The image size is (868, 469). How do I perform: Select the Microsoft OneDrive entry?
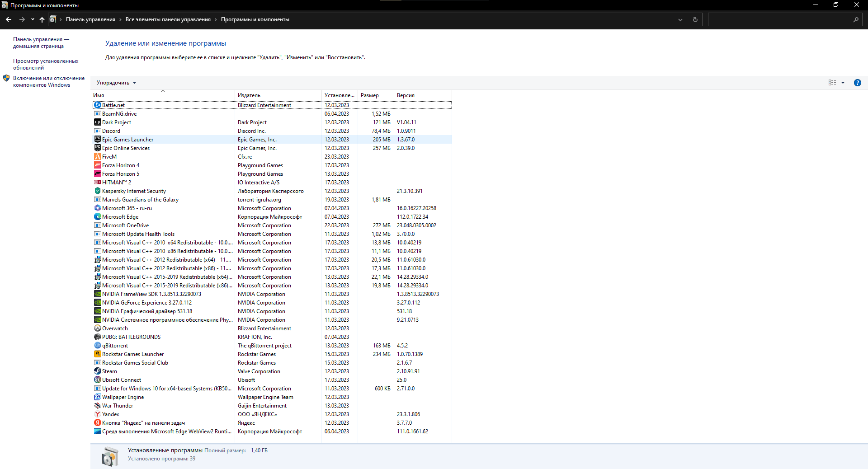tap(272, 225)
